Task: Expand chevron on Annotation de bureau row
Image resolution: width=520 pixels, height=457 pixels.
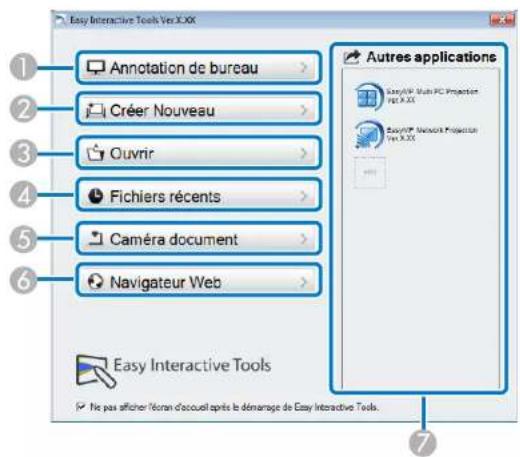Action: click(303, 68)
